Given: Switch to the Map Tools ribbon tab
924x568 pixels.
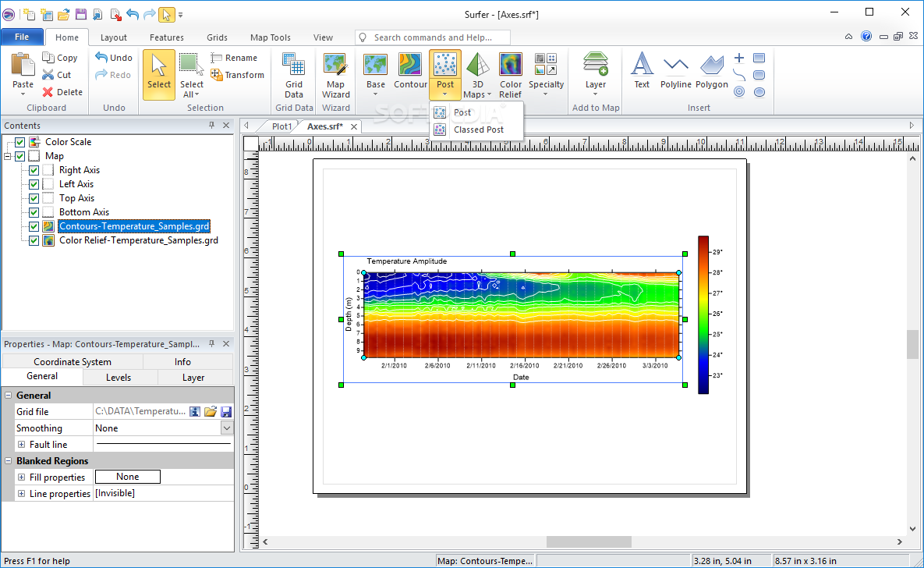Looking at the screenshot, I should [271, 37].
